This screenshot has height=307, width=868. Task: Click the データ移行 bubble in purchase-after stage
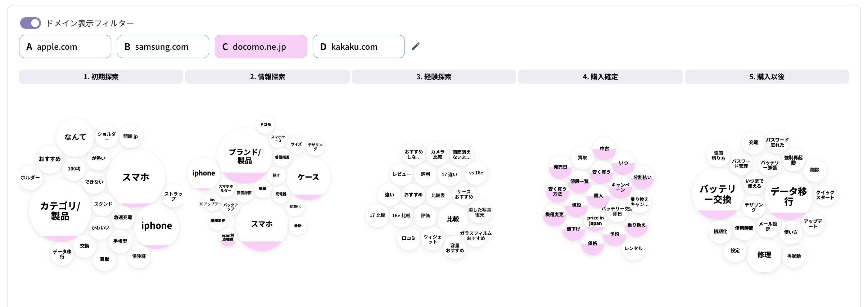pyautogui.click(x=788, y=196)
